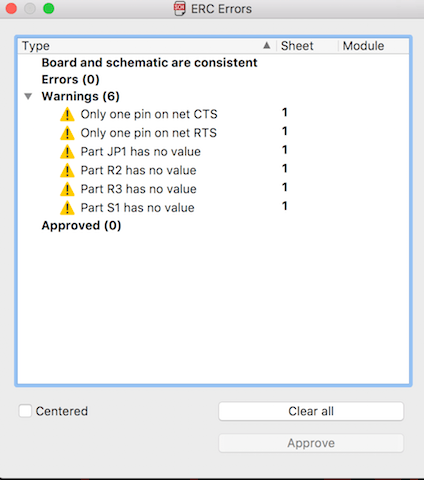Click warning icon for net CTS

pos(67,114)
